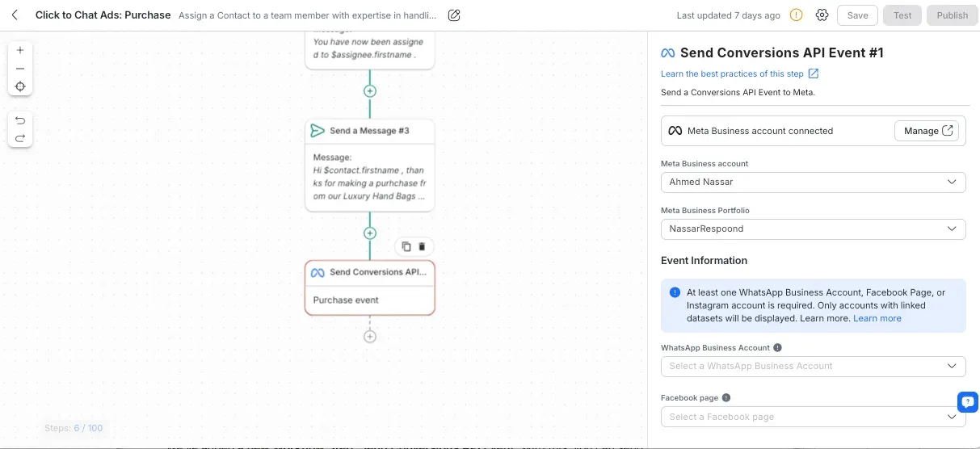
Task: Redo the last canvas action
Action: point(20,138)
